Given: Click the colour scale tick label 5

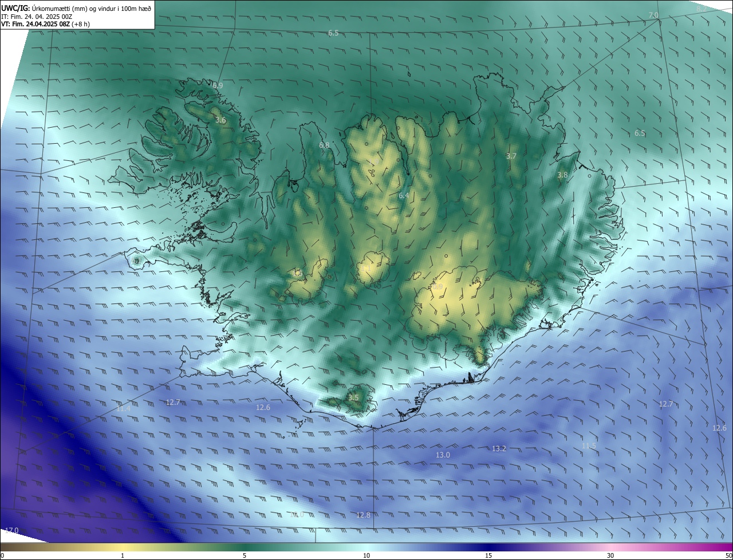Looking at the screenshot, I should [245, 555].
